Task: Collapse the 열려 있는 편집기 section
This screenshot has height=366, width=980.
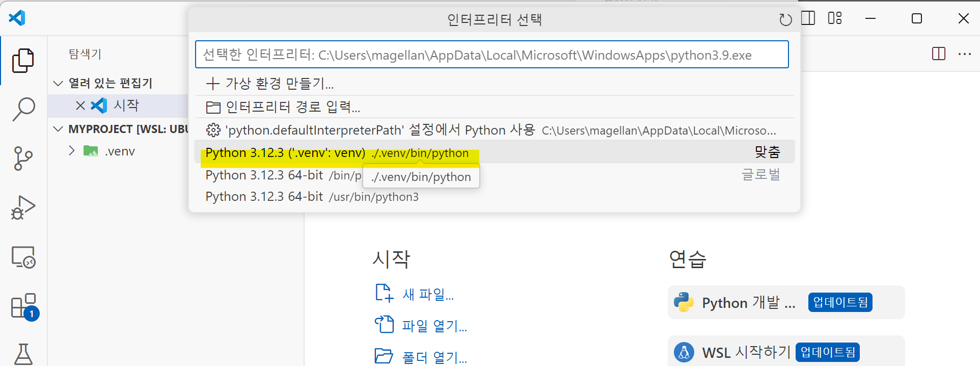Action: (x=59, y=83)
